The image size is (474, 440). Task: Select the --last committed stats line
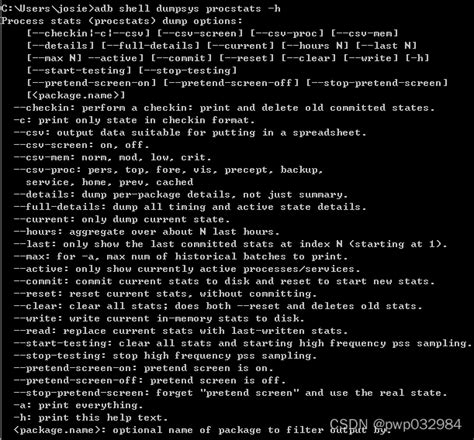230,244
